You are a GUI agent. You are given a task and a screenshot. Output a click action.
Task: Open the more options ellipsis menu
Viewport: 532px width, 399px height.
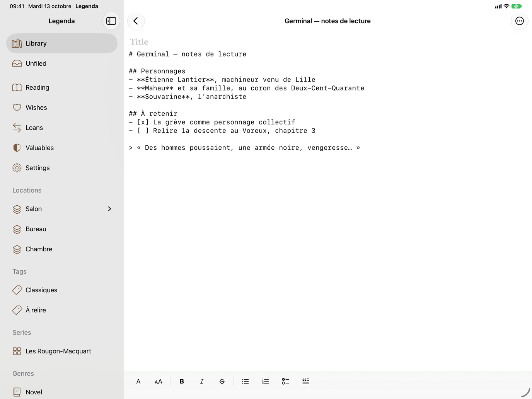(520, 21)
